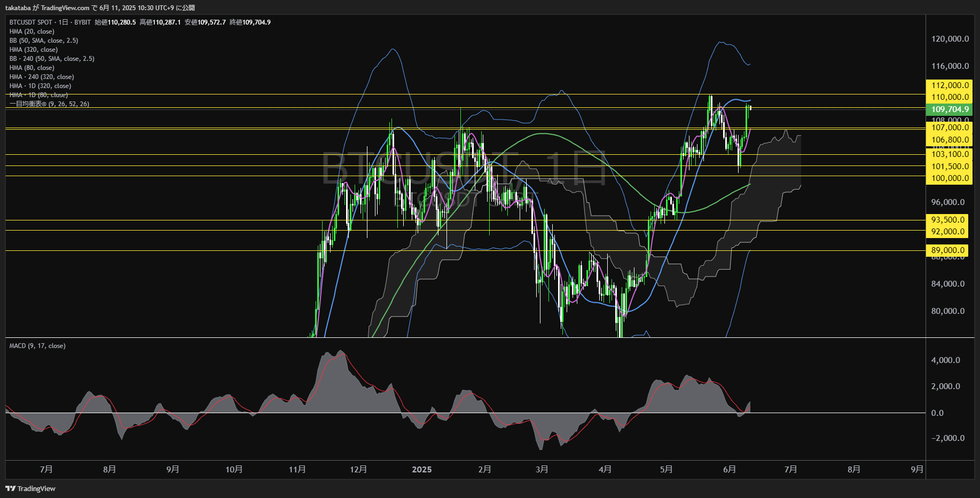This screenshot has width=980, height=498.
Task: Click the takataba publish info header text
Action: coord(100,8)
